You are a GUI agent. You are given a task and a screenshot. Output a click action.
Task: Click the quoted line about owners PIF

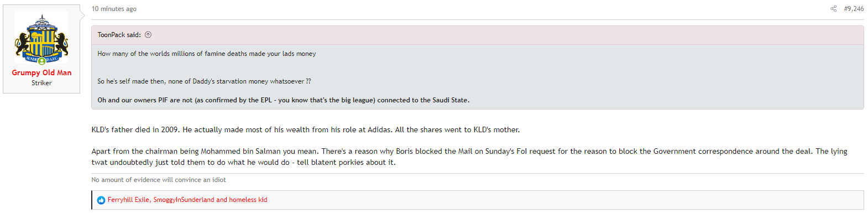(283, 100)
